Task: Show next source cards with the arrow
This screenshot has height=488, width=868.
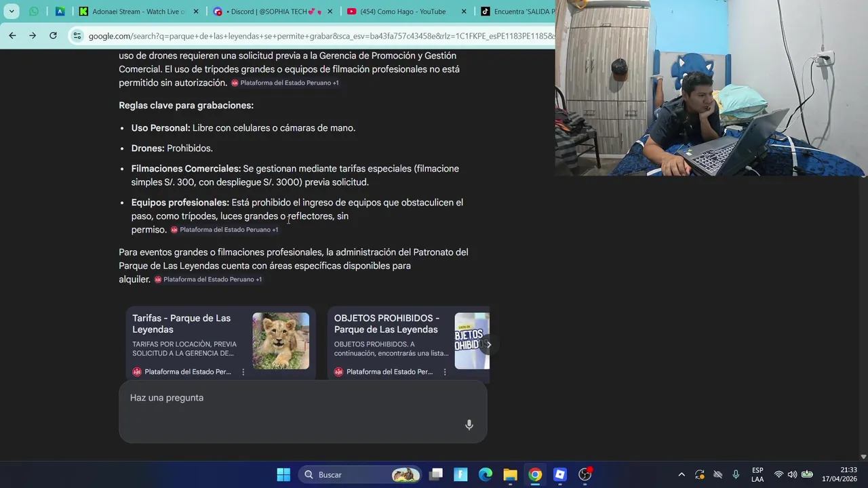Action: click(x=488, y=344)
